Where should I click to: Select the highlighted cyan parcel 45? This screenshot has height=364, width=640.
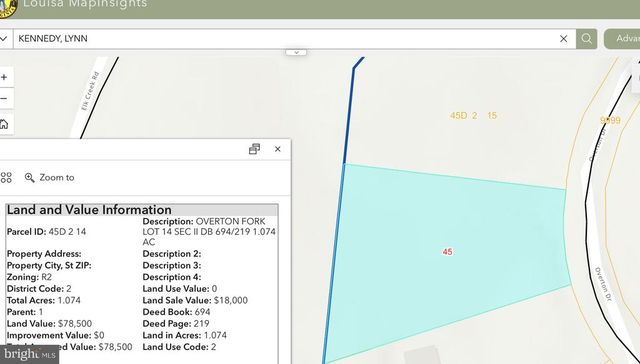(x=447, y=252)
